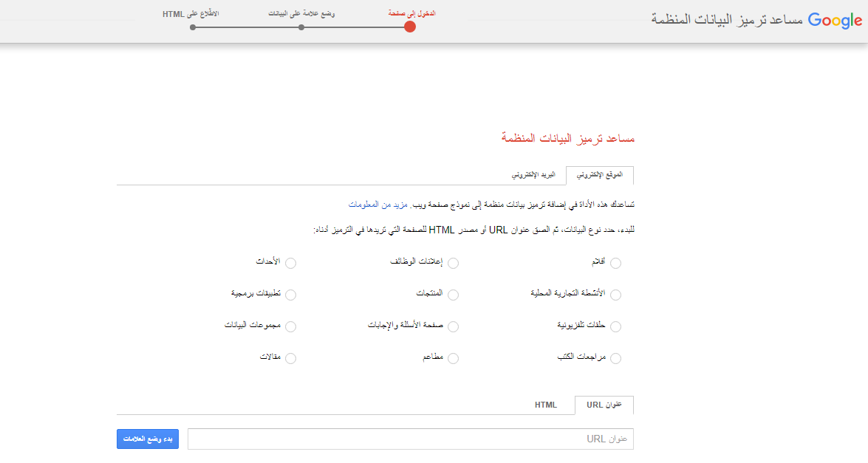Pick 'الأنشطة التجارية المحلية' radio button
868x463 pixels.
(616, 295)
